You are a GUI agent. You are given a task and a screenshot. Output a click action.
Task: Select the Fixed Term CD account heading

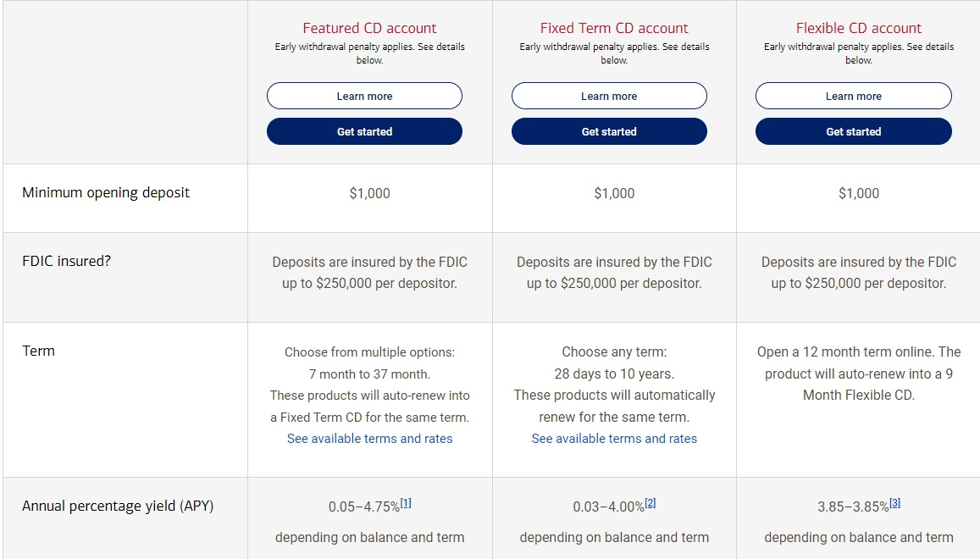coord(614,28)
